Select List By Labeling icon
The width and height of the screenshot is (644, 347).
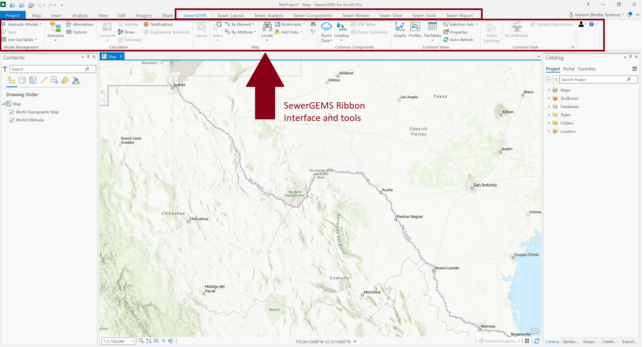point(65,80)
